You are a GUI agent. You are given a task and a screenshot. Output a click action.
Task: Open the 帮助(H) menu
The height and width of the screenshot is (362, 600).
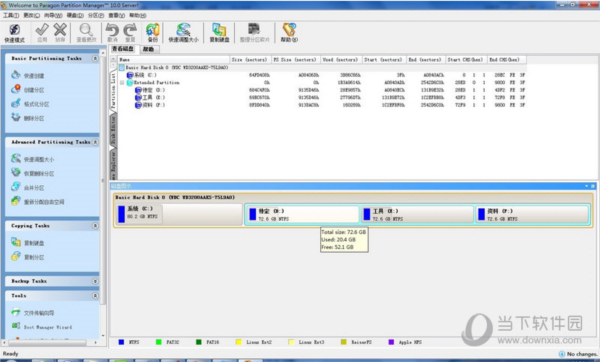(137, 15)
